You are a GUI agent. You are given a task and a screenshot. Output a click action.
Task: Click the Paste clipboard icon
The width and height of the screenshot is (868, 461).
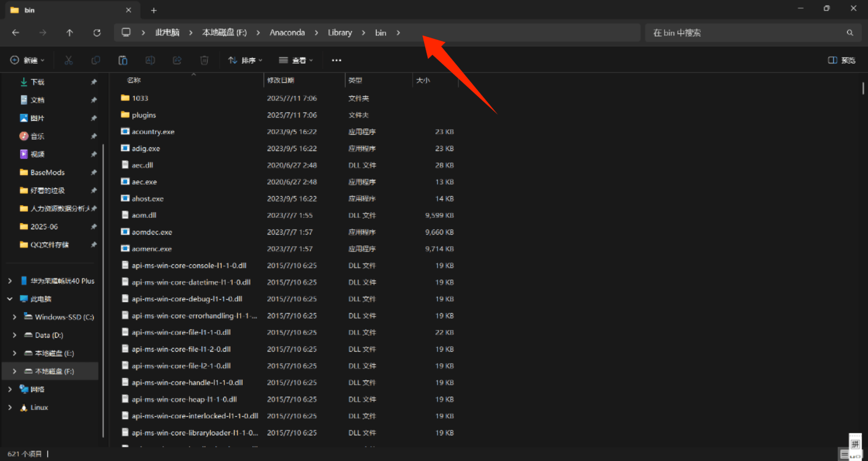tap(123, 60)
